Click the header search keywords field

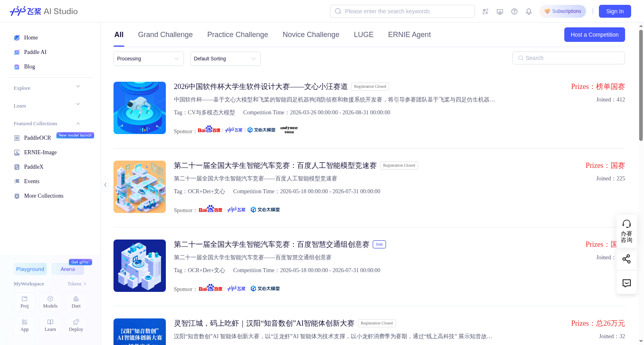[402, 11]
